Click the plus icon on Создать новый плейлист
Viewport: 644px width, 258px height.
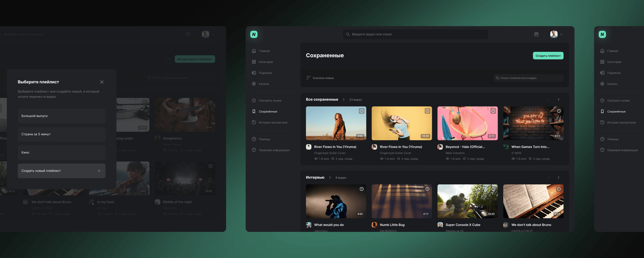(99, 171)
